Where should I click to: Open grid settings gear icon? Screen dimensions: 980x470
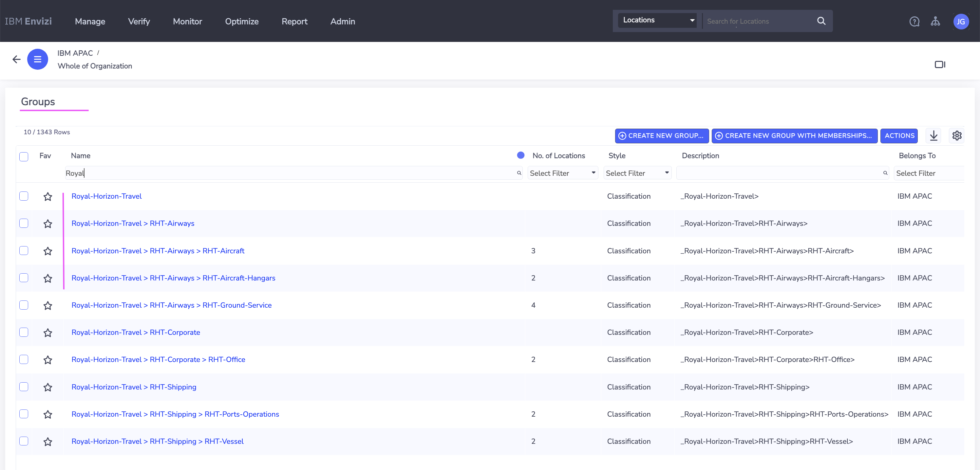(957, 136)
